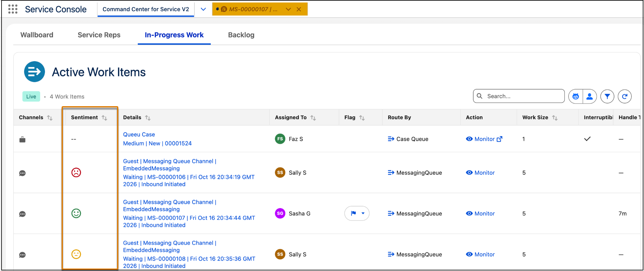Viewport: 644px width, 271px height.
Task: Open the Queeu Case link
Action: [139, 134]
